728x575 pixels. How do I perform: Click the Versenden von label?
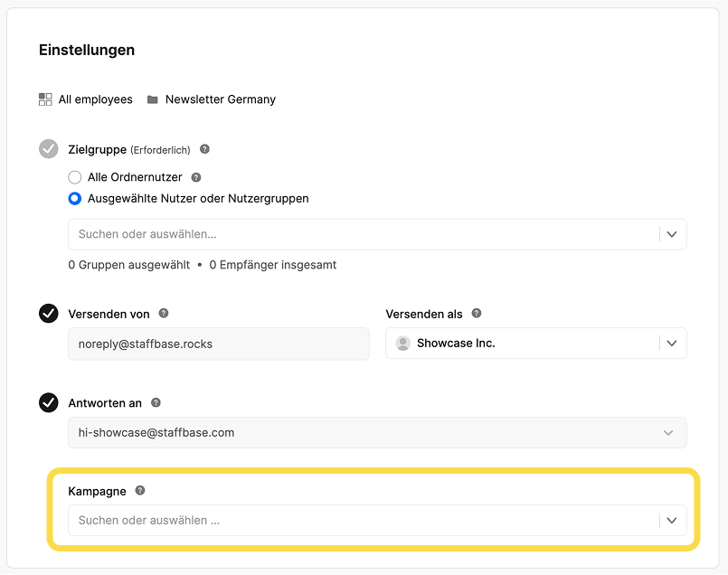pos(109,315)
